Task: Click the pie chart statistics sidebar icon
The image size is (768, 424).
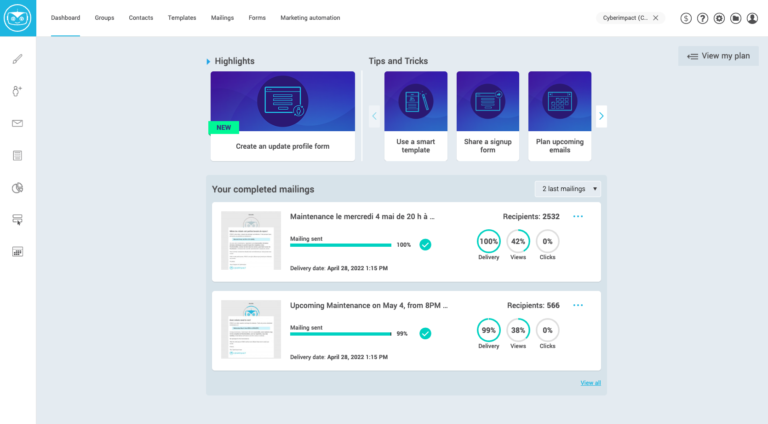Action: pos(17,187)
